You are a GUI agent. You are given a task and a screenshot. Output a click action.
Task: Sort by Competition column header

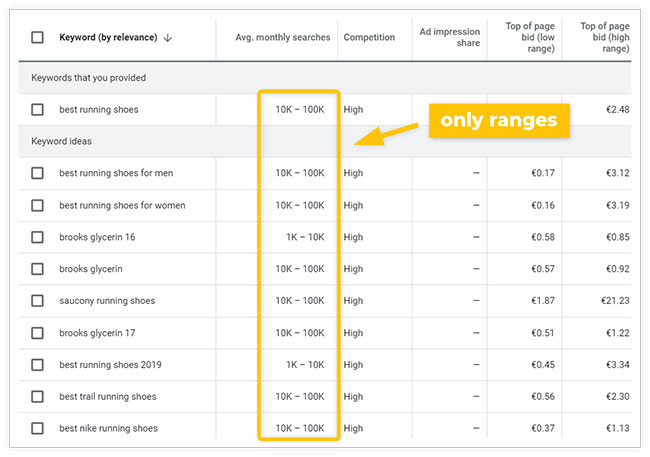(369, 37)
